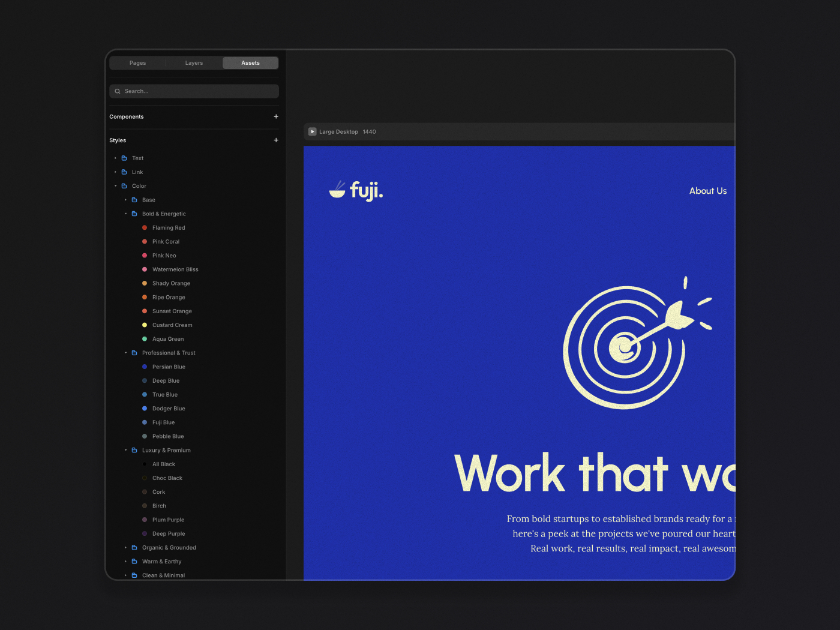Choose the Custard Cream color style
This screenshot has height=630, width=840.
point(145,325)
